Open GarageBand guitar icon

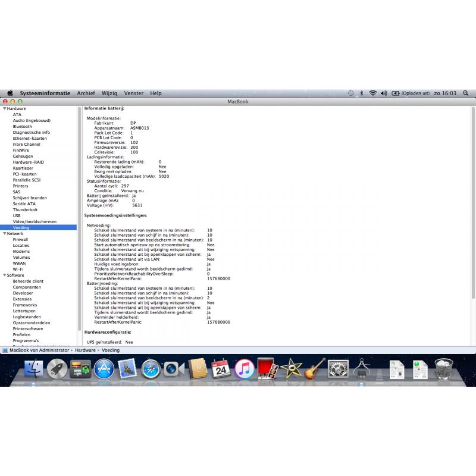coord(315,368)
